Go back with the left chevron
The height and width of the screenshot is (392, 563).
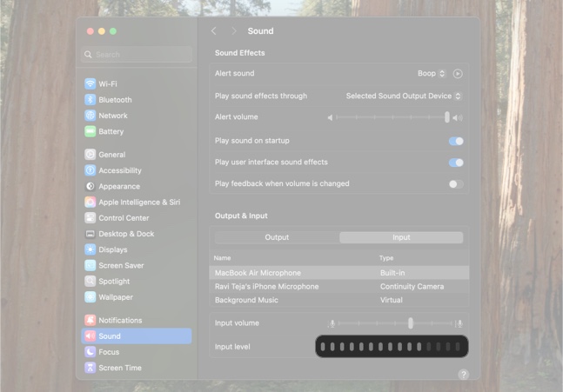click(x=214, y=31)
